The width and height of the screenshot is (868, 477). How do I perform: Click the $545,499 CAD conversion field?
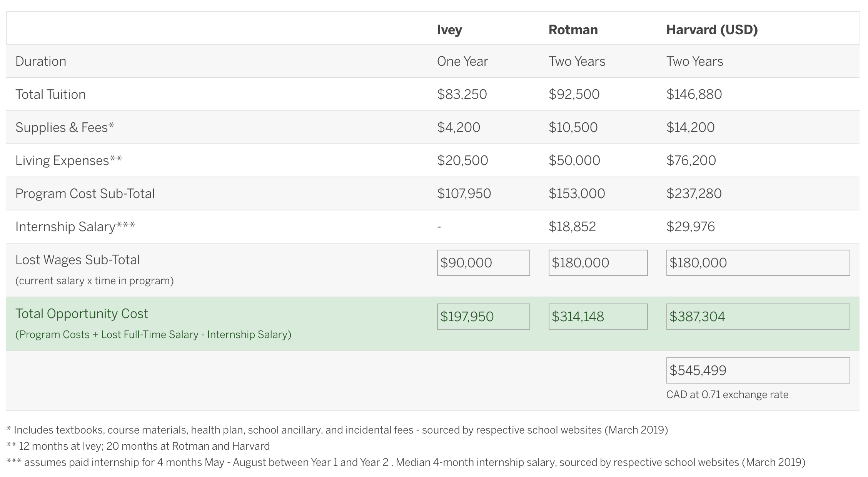[x=758, y=370]
